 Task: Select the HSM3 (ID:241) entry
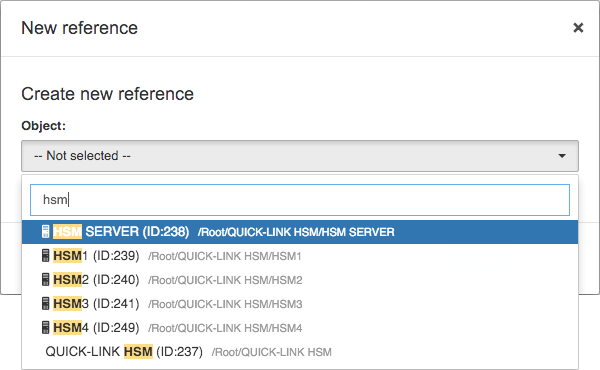(x=300, y=304)
